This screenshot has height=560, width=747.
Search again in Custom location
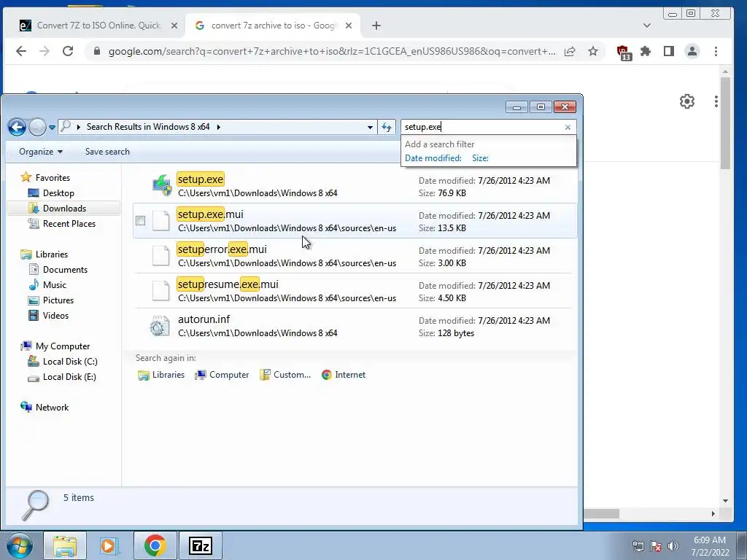click(285, 375)
